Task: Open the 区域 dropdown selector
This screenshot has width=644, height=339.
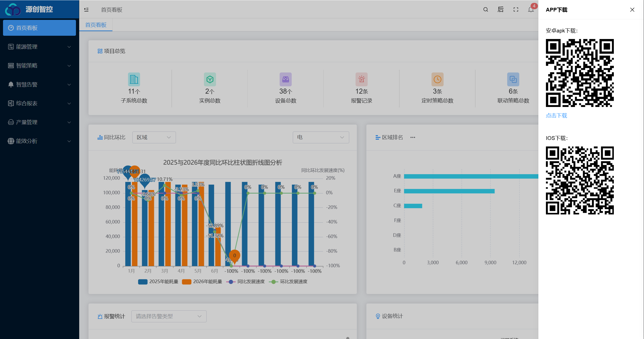Action: tap(154, 137)
